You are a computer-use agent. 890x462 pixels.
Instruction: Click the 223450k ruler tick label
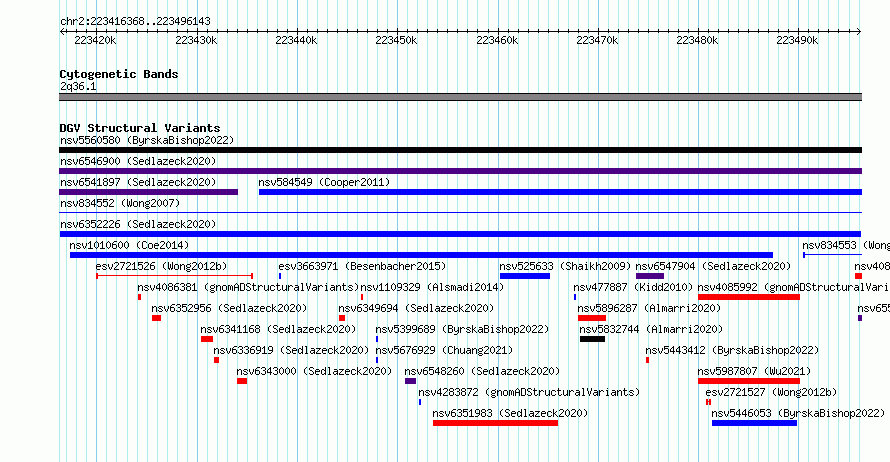(396, 40)
